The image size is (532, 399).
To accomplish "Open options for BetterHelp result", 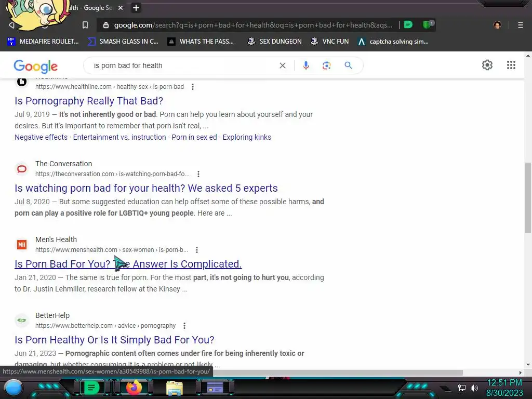I will coord(184,326).
